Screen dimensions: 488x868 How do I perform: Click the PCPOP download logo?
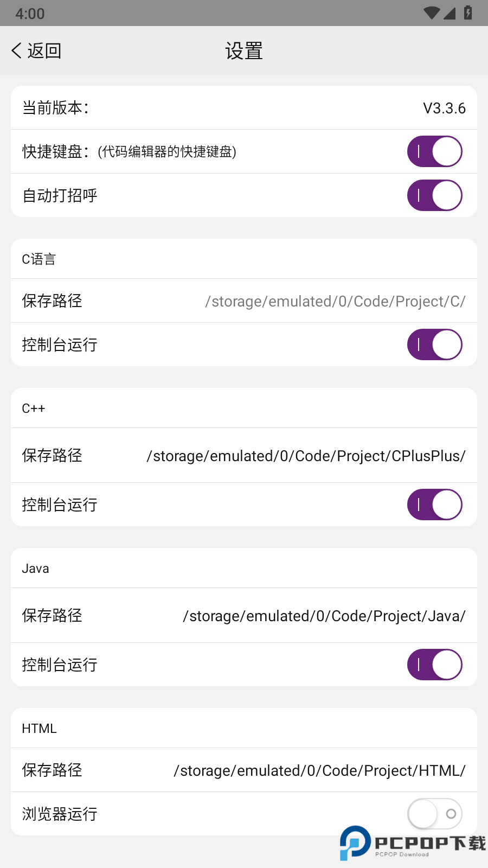coord(412,843)
